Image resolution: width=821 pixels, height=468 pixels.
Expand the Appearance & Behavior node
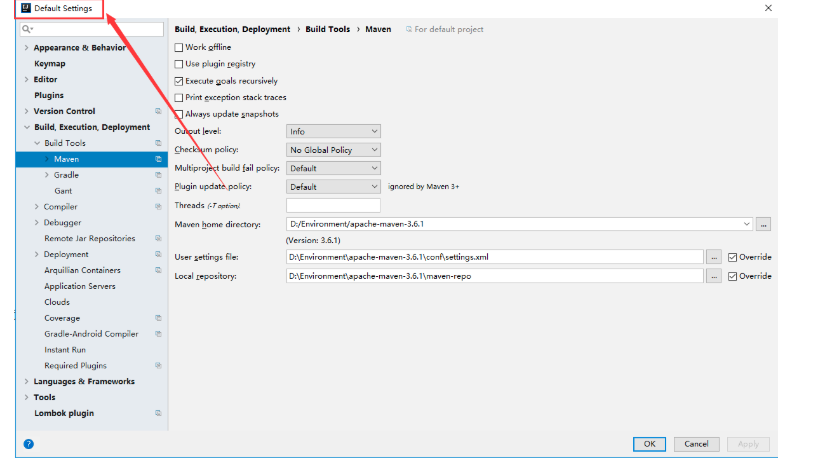(26, 48)
